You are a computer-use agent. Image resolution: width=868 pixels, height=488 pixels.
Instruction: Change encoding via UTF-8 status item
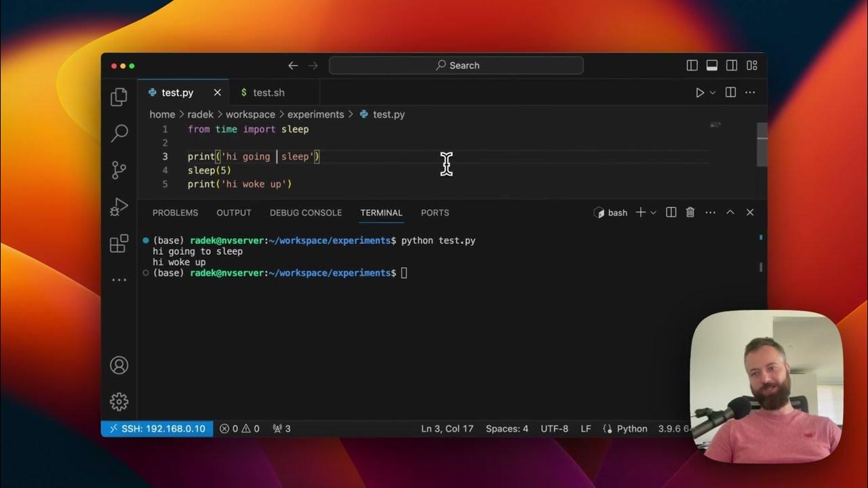click(x=554, y=429)
